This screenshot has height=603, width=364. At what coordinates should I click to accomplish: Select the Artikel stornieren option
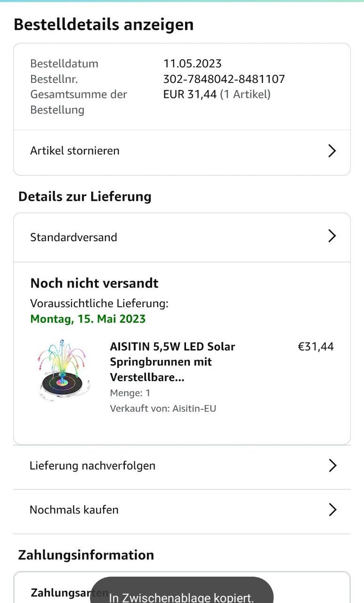click(75, 151)
